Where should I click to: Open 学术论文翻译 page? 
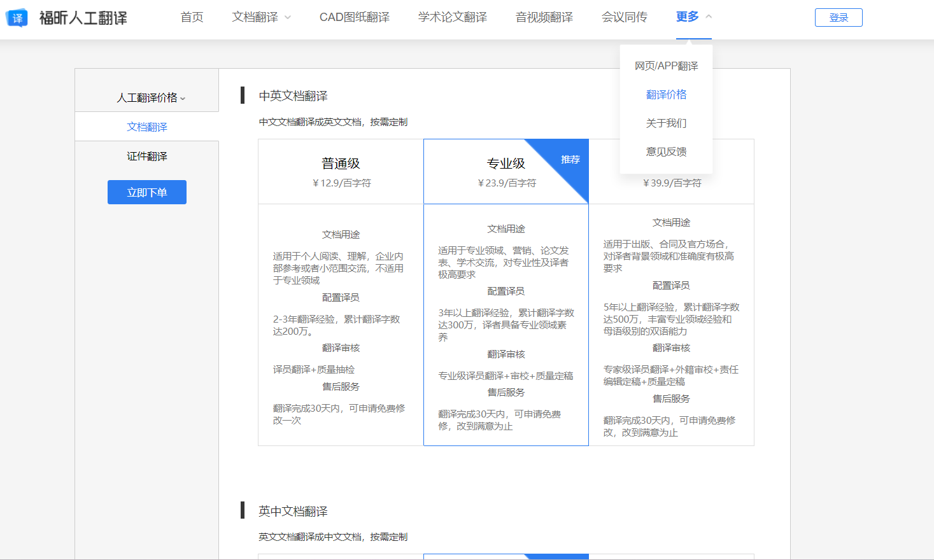click(453, 17)
